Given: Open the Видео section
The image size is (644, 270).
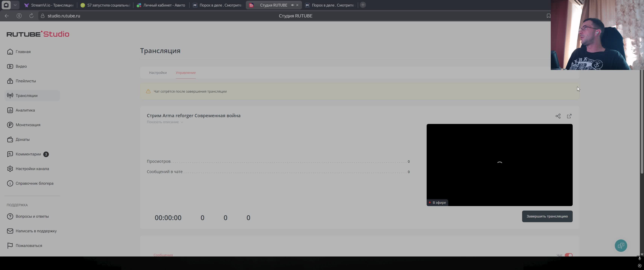Looking at the screenshot, I should click(21, 66).
